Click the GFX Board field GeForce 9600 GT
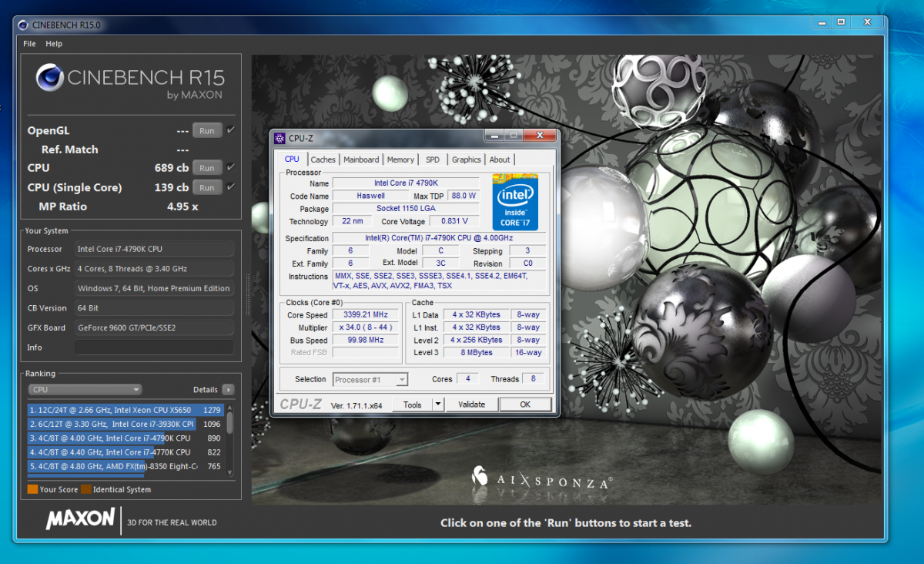Viewport: 924px width, 564px height. click(x=154, y=327)
